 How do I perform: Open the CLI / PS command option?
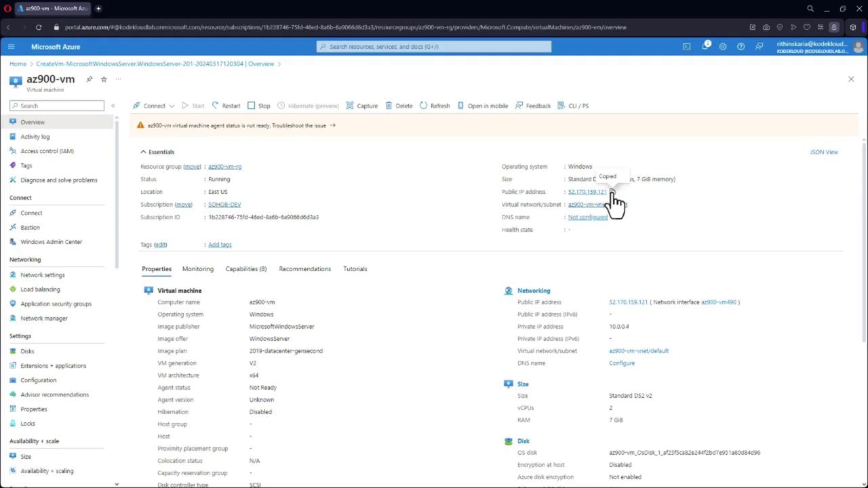573,106
